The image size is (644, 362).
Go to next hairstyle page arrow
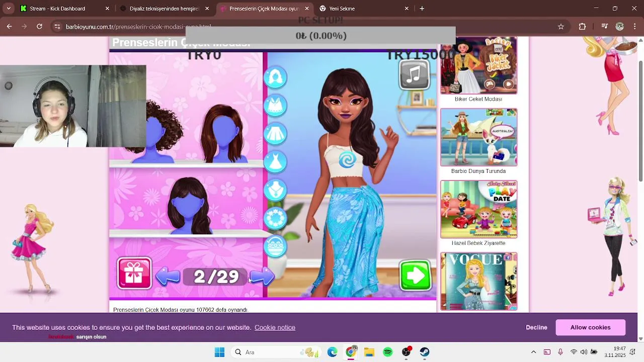click(x=262, y=276)
